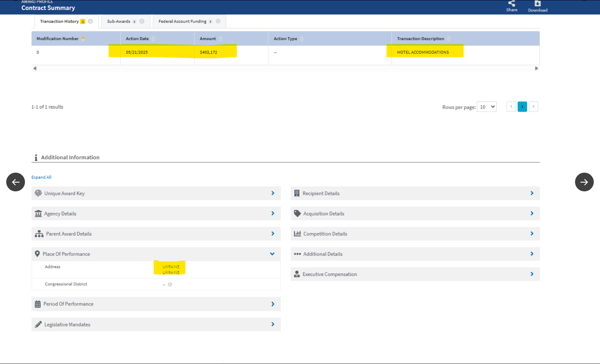Click the Unique Award Key fingerprint icon
Screen dimensions: 600x364
(38, 193)
